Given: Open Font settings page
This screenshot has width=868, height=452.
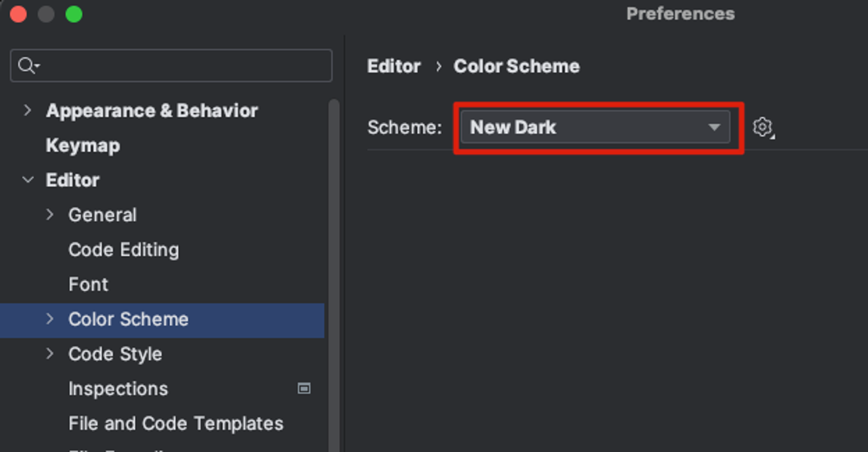Looking at the screenshot, I should point(88,285).
